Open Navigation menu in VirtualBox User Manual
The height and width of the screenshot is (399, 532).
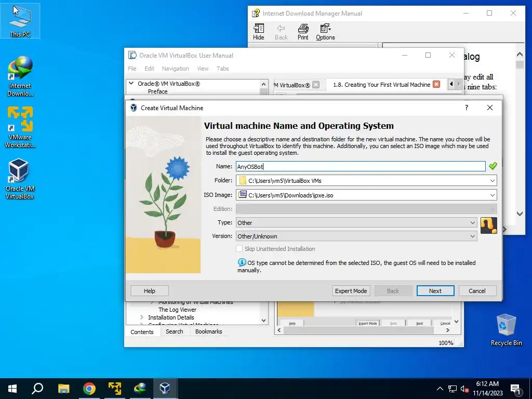[176, 69]
